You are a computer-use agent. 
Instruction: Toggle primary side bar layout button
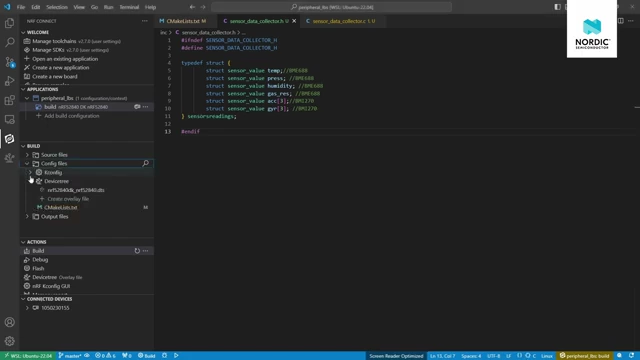pos(557,7)
